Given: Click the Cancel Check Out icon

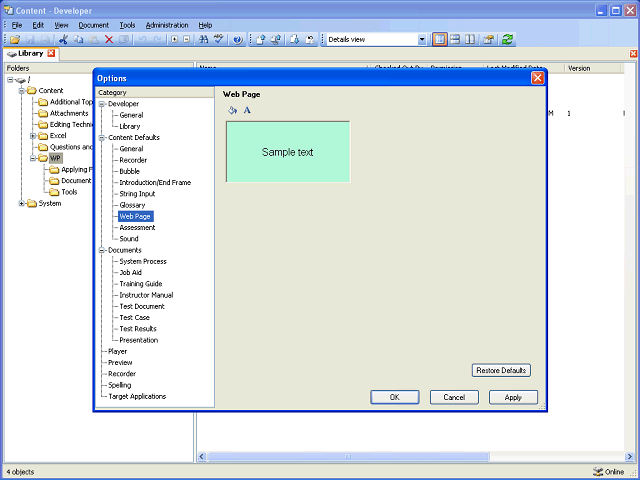Looking at the screenshot, I should [x=310, y=40].
